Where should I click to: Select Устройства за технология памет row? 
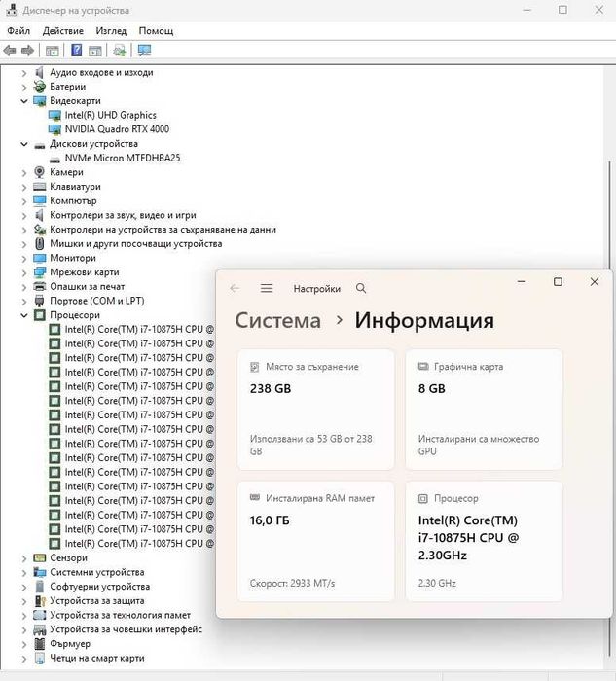pos(120,616)
